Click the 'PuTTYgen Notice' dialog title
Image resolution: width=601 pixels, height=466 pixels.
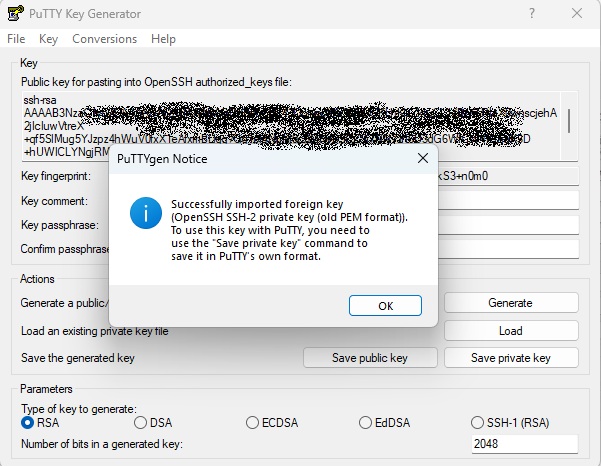tap(162, 159)
